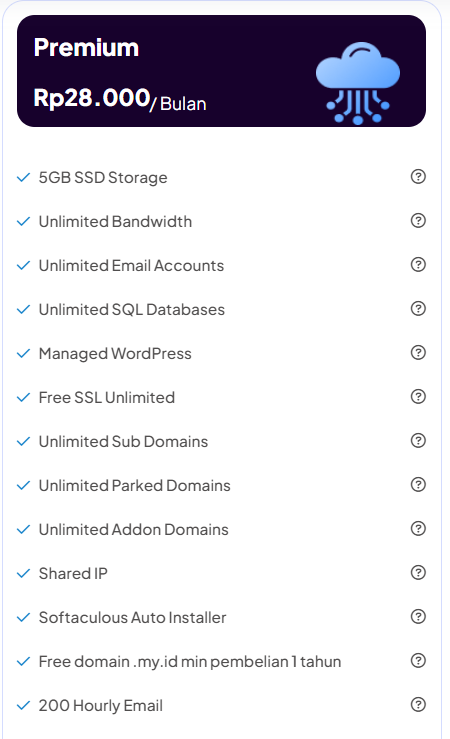Click the cloud network icon in Premium banner

click(358, 83)
